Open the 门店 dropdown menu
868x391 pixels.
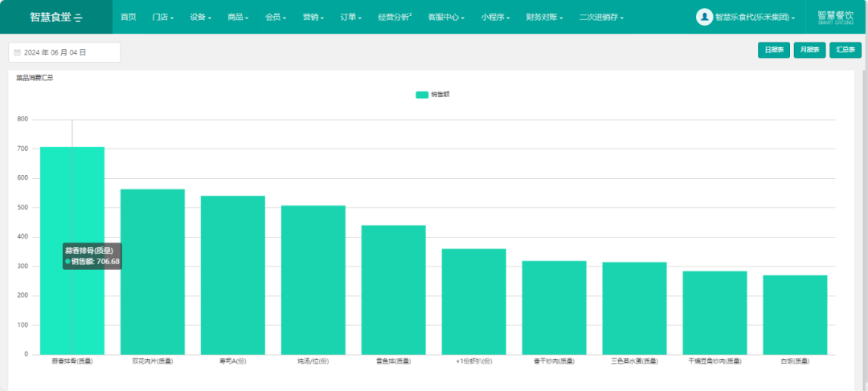(162, 17)
